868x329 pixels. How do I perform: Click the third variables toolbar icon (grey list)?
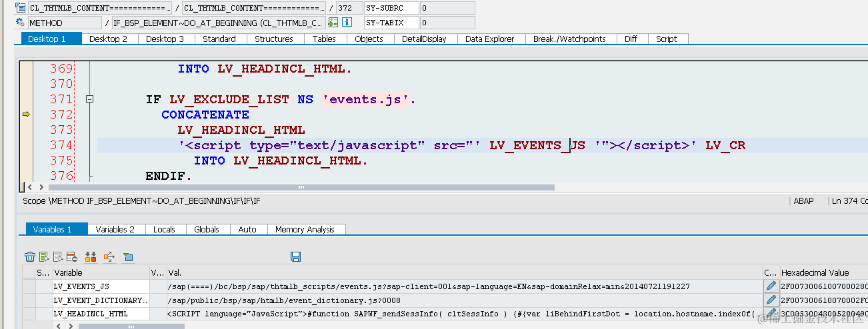click(x=58, y=256)
